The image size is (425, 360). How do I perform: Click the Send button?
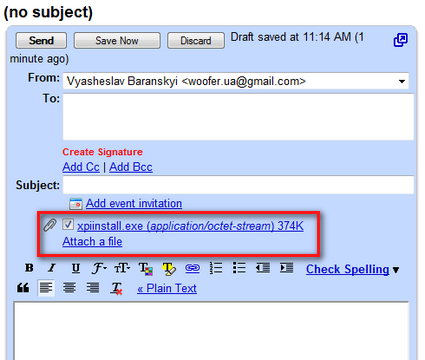[x=41, y=41]
